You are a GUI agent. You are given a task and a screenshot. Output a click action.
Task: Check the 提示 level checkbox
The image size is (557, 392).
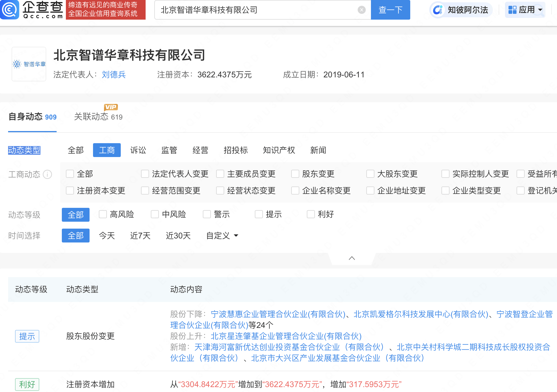[259, 214]
